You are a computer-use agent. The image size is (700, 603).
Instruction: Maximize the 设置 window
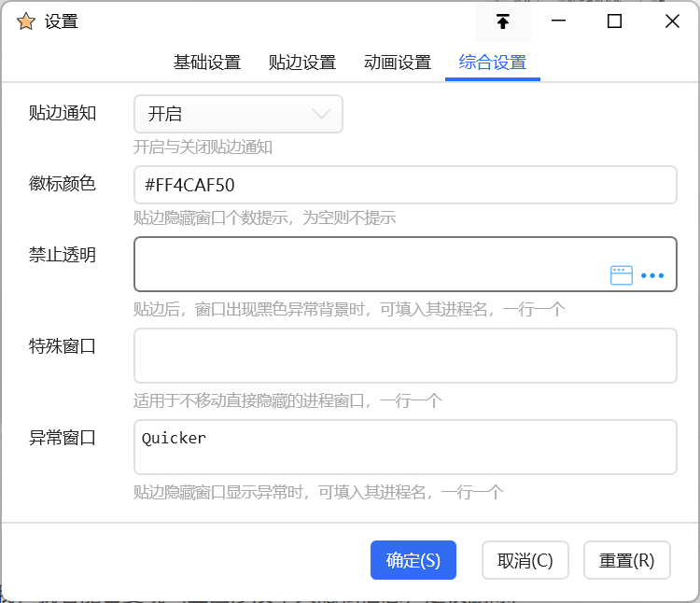(x=614, y=21)
